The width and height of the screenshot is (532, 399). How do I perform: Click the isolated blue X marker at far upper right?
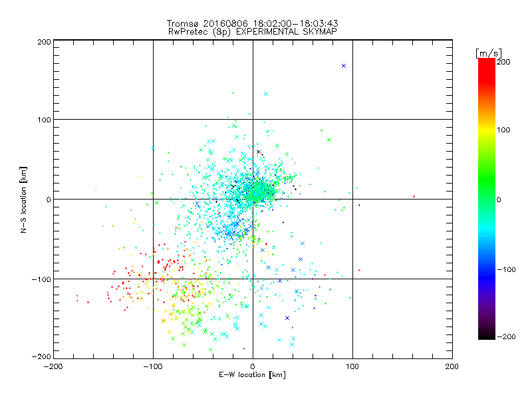(x=344, y=66)
